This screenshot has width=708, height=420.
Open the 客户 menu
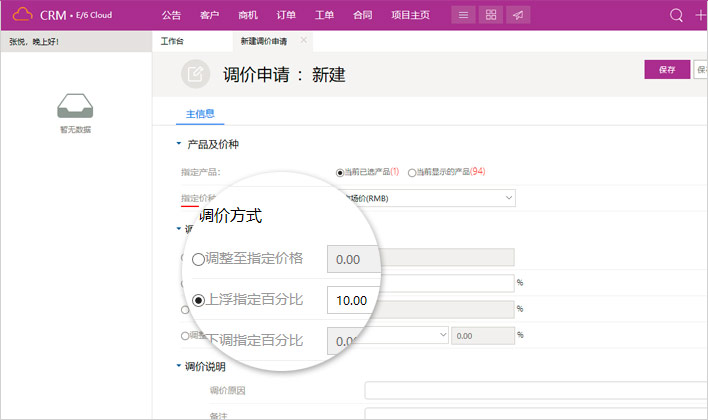(209, 15)
